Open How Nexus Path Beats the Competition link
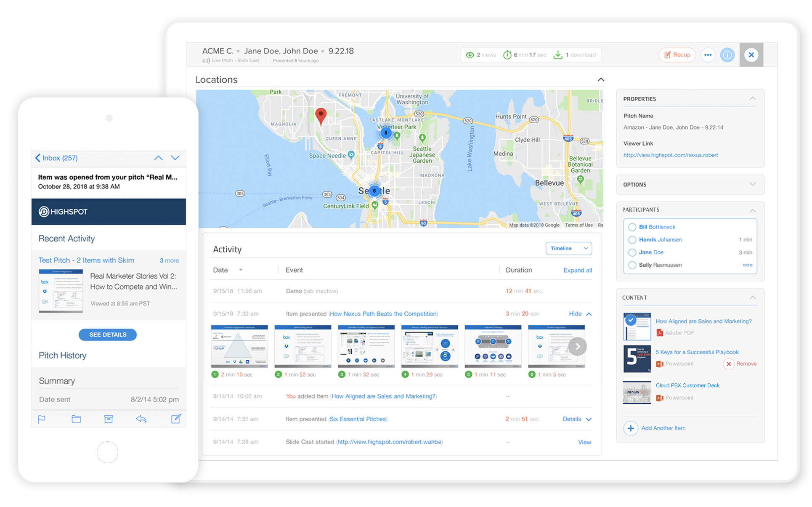 point(383,314)
